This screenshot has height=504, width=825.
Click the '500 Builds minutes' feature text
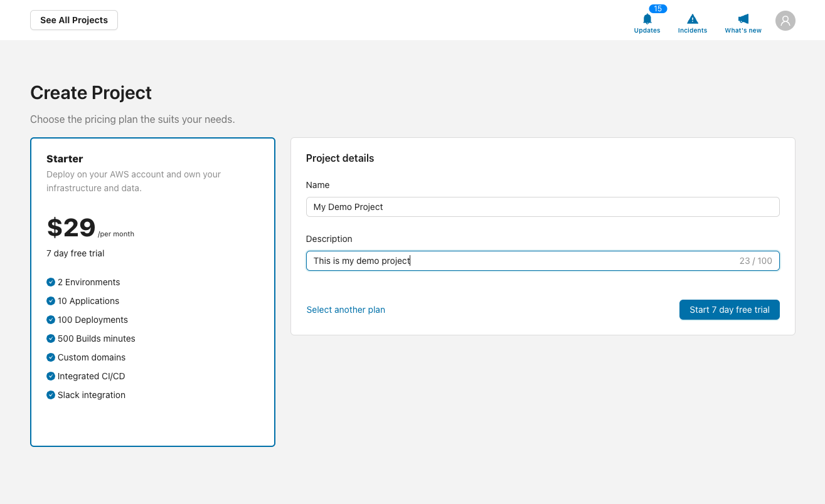pyautogui.click(x=97, y=339)
